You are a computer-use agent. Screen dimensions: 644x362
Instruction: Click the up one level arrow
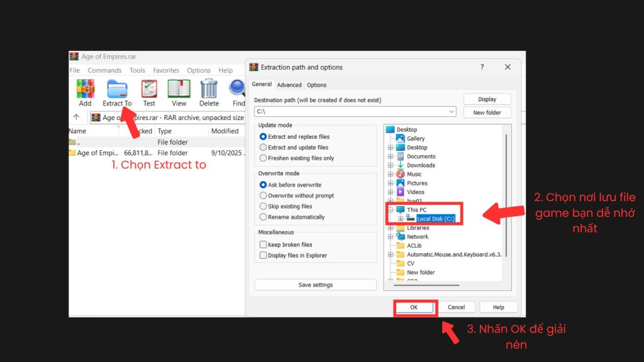76,117
